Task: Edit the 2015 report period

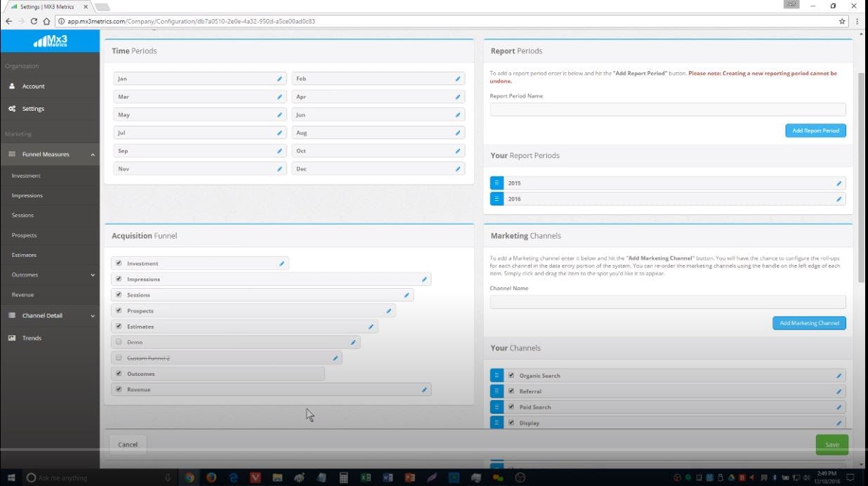Action: click(838, 183)
